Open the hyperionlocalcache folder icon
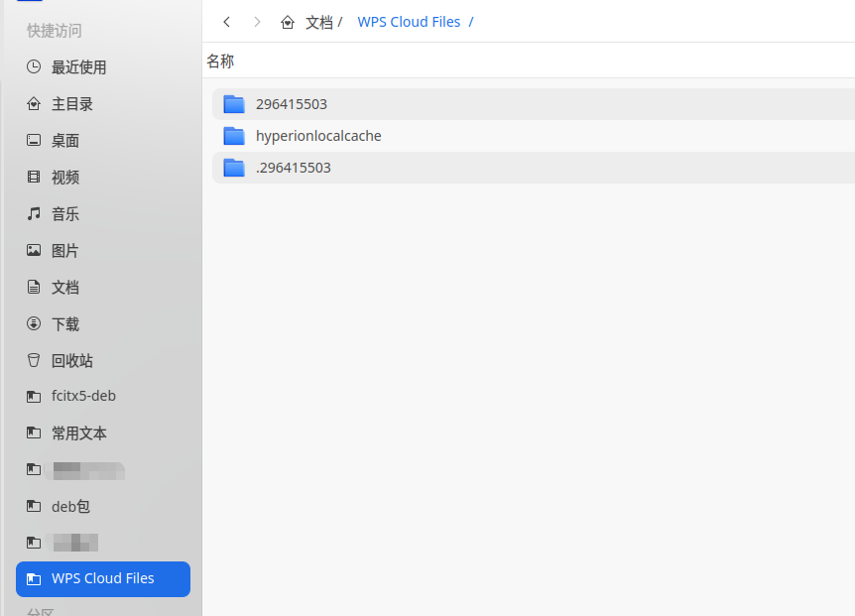The width and height of the screenshot is (855, 616). 234,136
